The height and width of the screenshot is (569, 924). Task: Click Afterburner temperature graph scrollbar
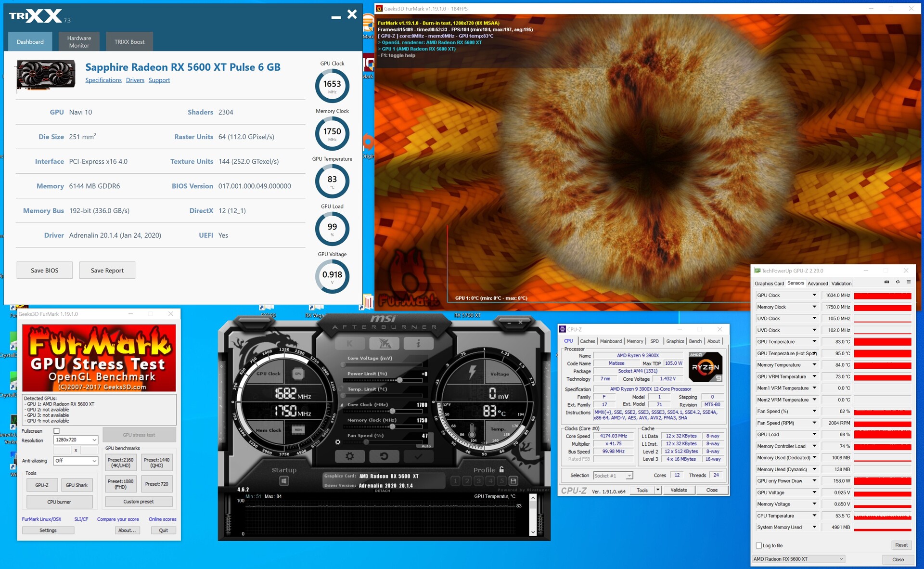point(533,515)
